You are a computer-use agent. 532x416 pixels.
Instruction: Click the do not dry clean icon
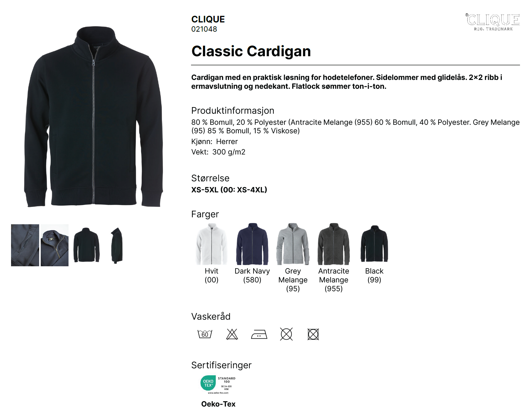(286, 334)
